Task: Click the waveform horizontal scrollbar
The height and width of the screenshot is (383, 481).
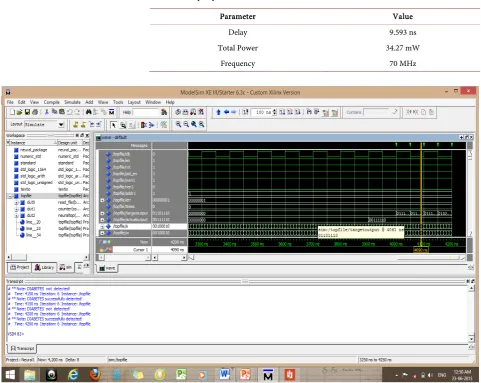Action: (327, 258)
